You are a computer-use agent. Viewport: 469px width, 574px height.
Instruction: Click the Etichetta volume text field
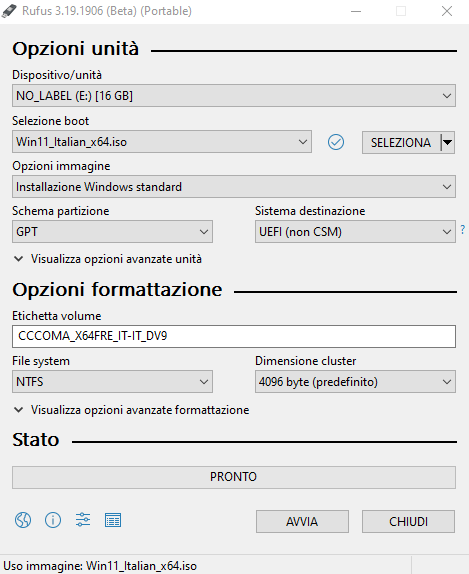(x=234, y=336)
